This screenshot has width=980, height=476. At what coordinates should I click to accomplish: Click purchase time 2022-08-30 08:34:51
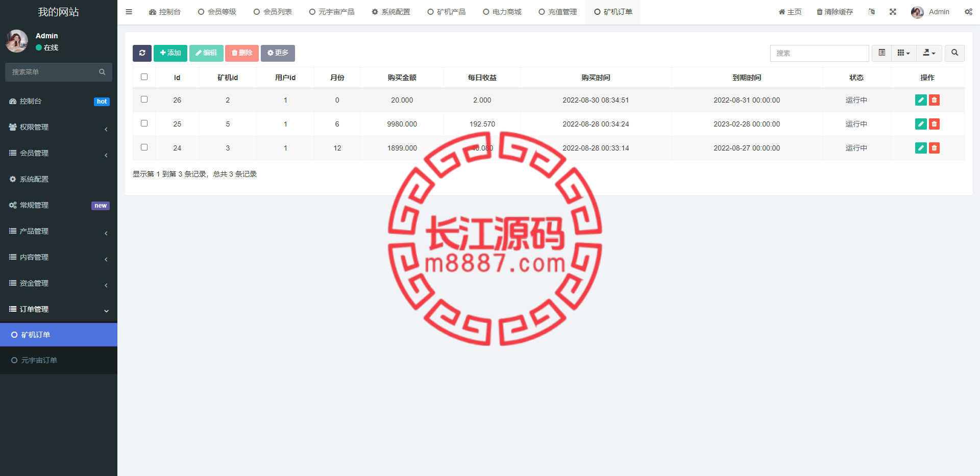pyautogui.click(x=596, y=100)
